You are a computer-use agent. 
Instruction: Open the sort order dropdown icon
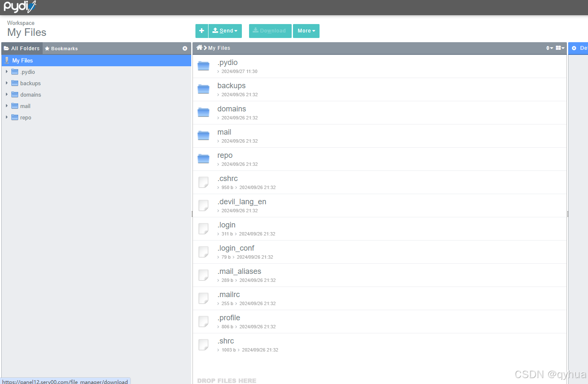click(x=549, y=48)
